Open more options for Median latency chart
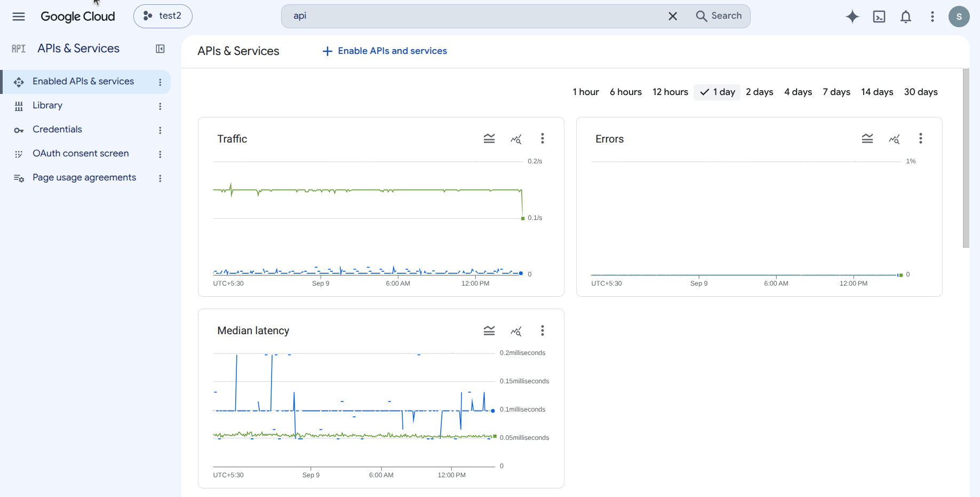This screenshot has width=980, height=497. pyautogui.click(x=543, y=330)
